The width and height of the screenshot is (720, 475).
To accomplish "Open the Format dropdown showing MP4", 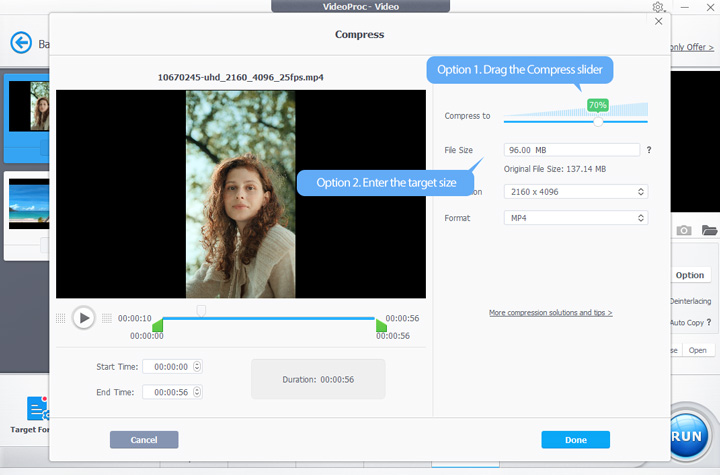I will pos(576,218).
